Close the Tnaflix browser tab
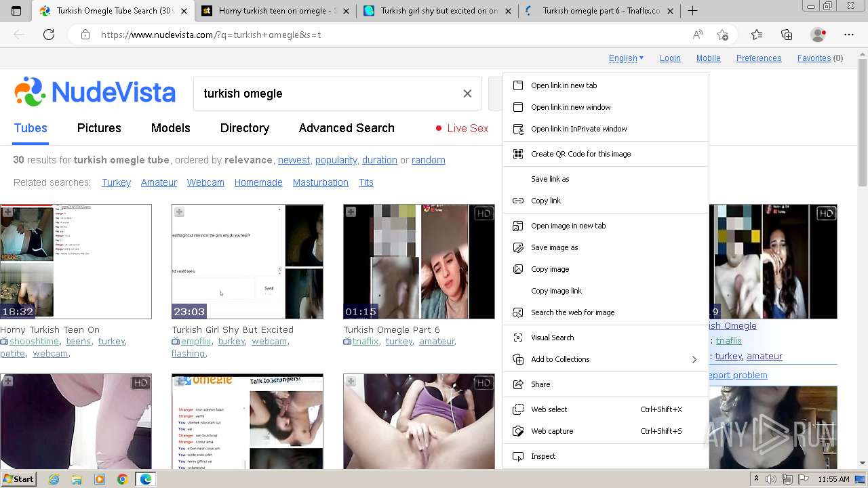The height and width of the screenshot is (488, 868). coord(670,11)
